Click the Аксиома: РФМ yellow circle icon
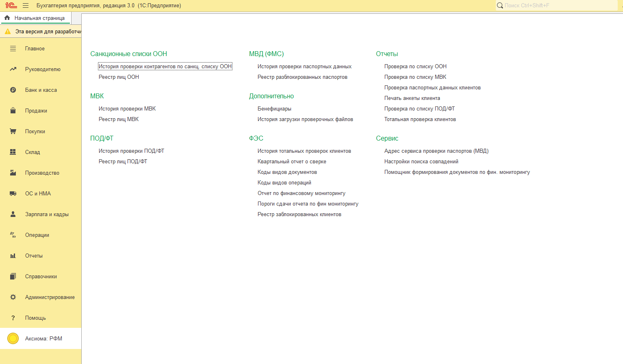The image size is (623, 364). pos(13,338)
